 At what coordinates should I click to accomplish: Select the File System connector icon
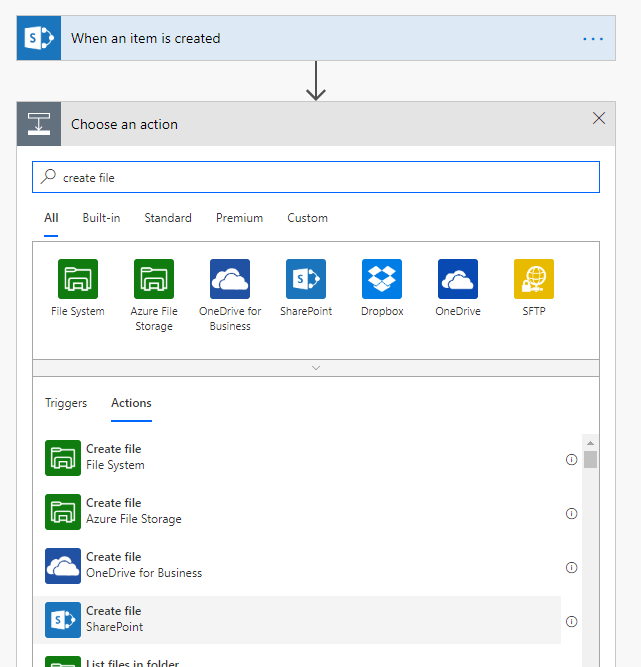pos(78,279)
